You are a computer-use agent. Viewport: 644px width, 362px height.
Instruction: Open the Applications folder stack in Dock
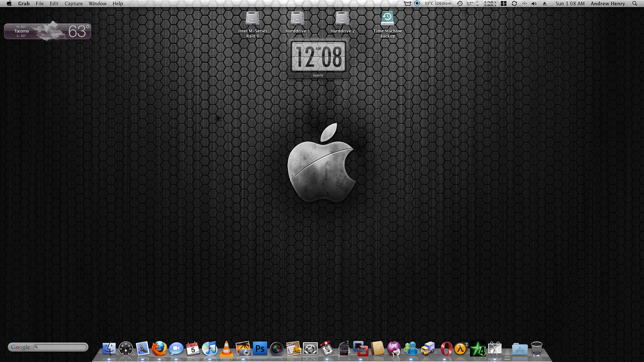[x=519, y=349]
